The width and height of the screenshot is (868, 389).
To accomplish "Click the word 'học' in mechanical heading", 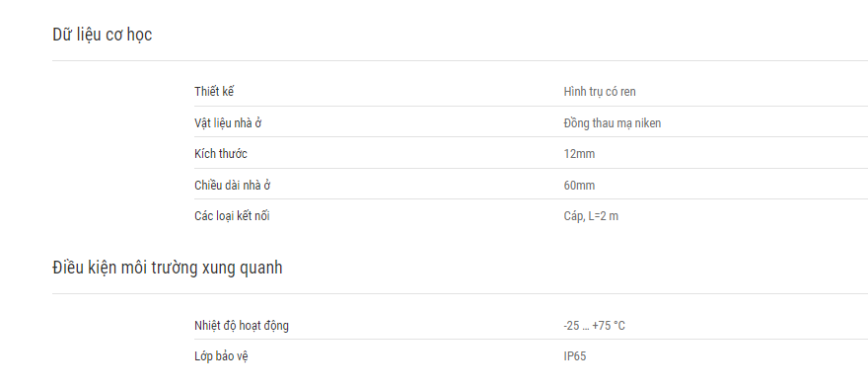I will [139, 35].
